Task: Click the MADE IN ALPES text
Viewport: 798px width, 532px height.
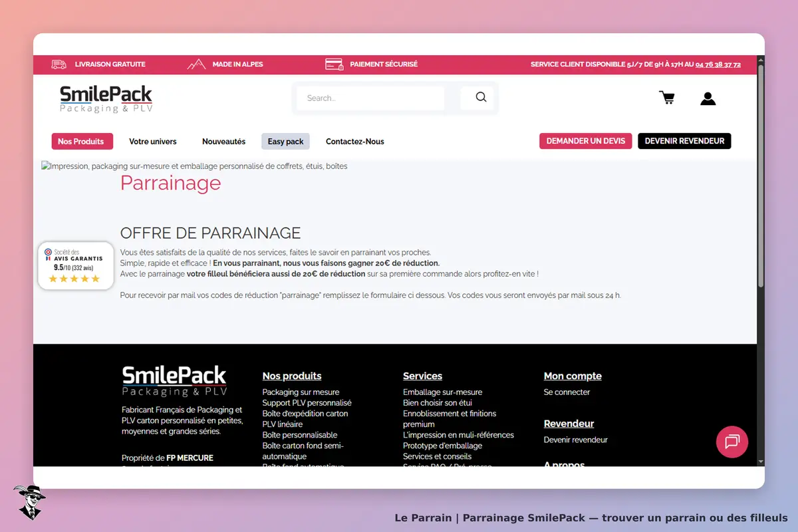Action: coord(237,65)
